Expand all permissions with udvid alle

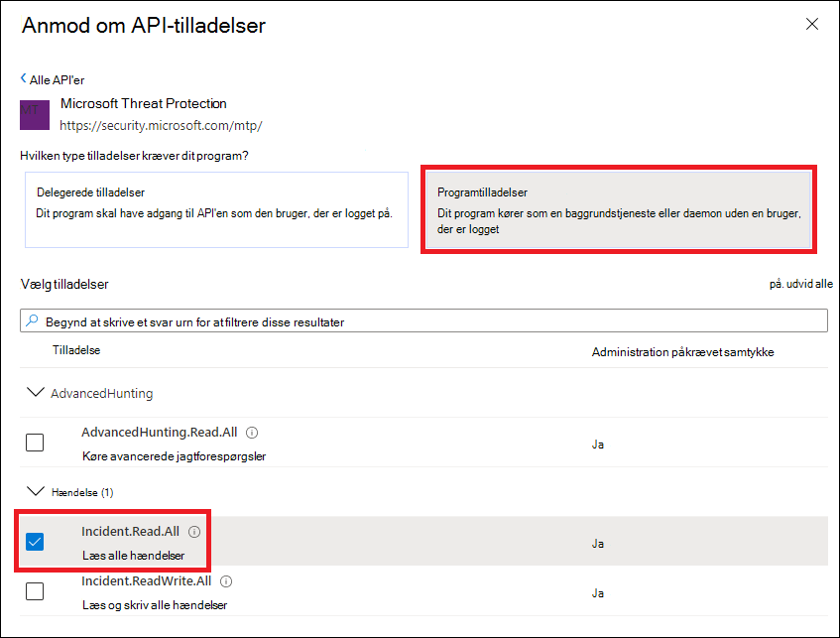pyautogui.click(x=801, y=284)
